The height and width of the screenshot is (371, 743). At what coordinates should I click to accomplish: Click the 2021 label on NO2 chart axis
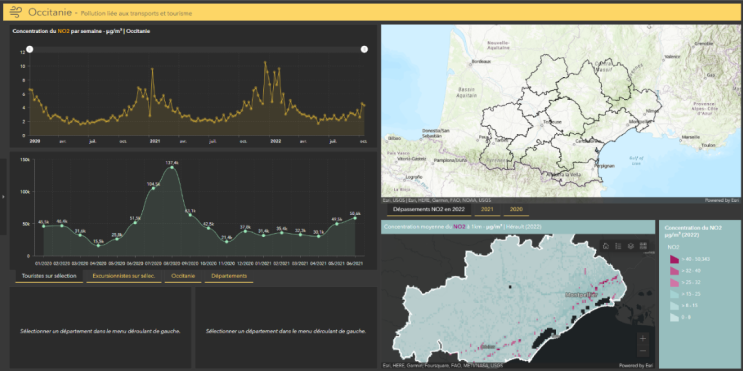pyautogui.click(x=155, y=141)
